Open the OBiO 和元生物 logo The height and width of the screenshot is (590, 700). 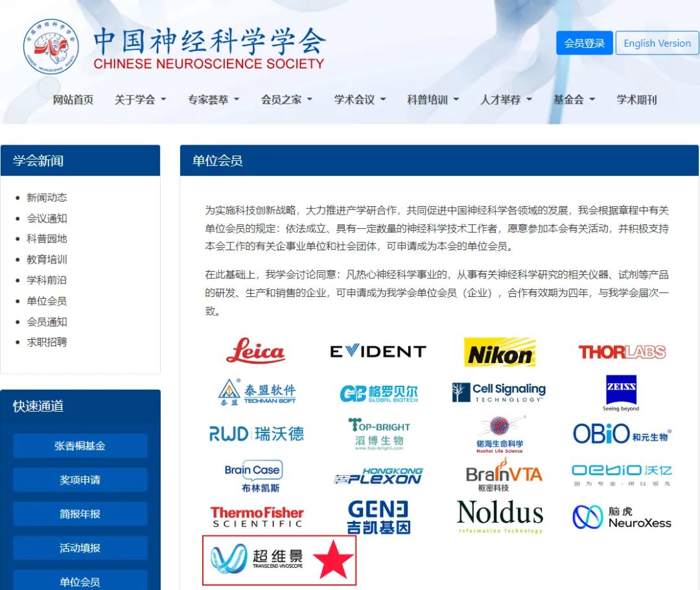pyautogui.click(x=622, y=434)
